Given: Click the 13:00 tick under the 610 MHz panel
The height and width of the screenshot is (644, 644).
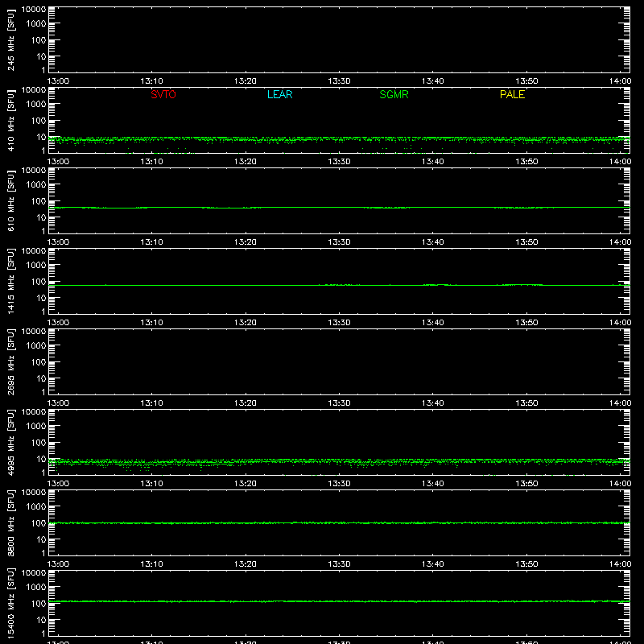Looking at the screenshot, I should 58,242.
